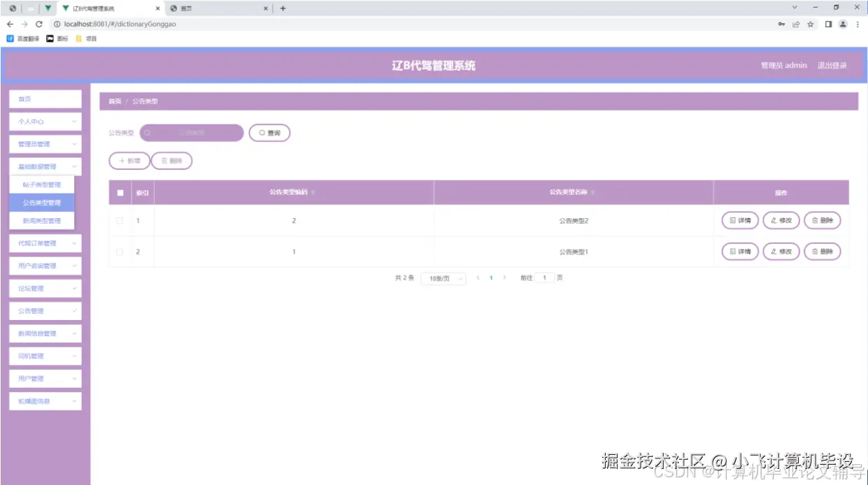Click the 管理员 admin user label

click(x=784, y=66)
